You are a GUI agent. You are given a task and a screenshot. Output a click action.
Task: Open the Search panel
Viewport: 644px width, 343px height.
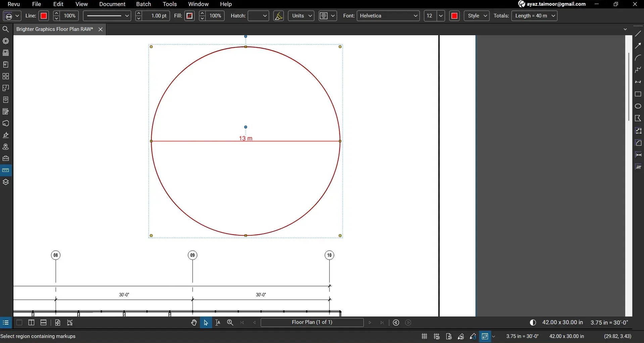pyautogui.click(x=6, y=29)
